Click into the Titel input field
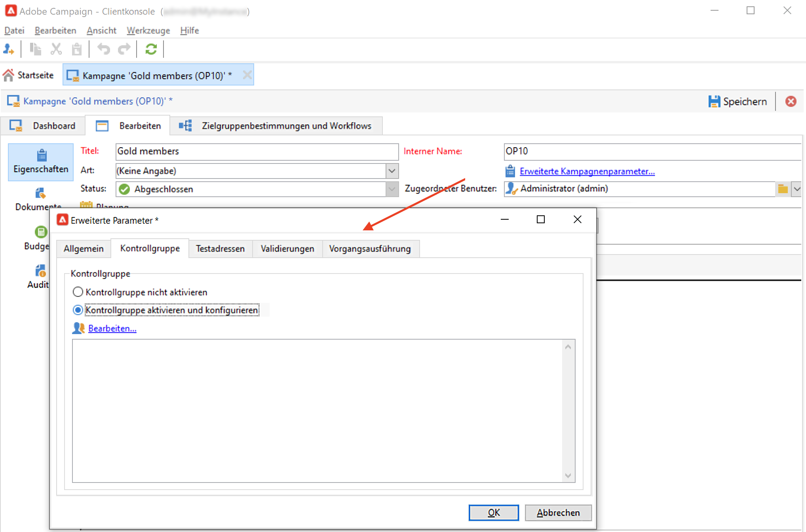The width and height of the screenshot is (806, 532). (257, 152)
